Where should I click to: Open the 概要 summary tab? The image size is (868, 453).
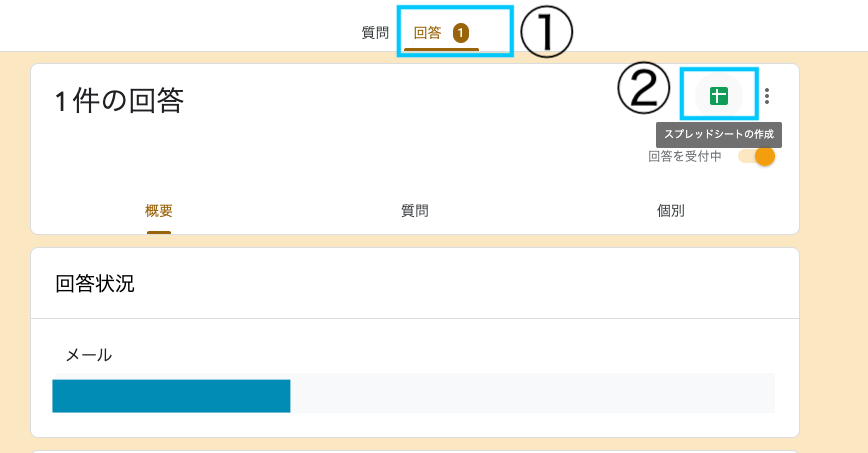coord(159,210)
